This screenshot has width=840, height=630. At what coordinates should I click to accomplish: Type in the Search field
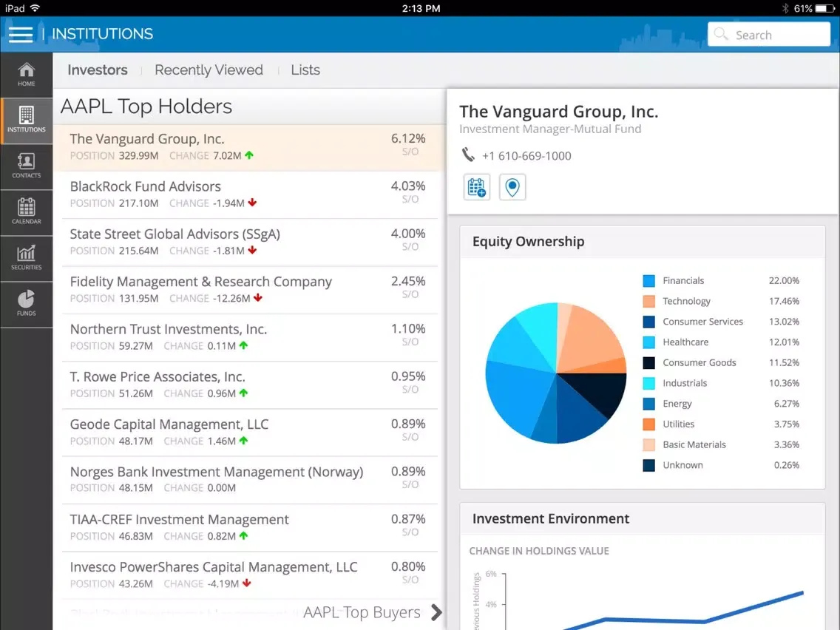point(769,34)
